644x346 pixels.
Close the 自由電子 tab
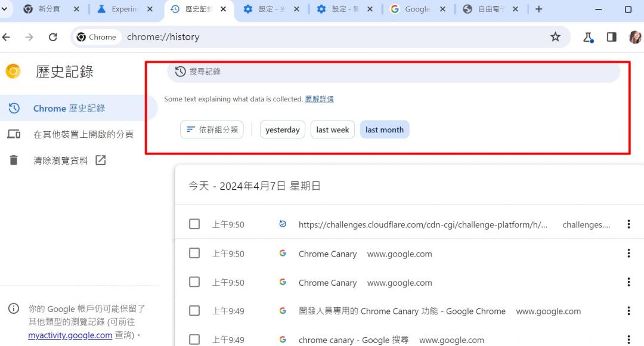click(x=515, y=9)
